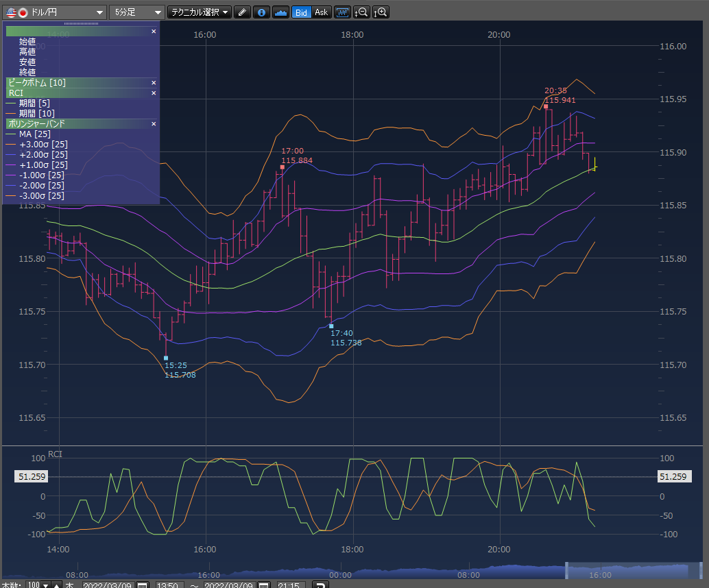Switch price display to Ask
This screenshot has width=709, height=588.
click(x=321, y=12)
